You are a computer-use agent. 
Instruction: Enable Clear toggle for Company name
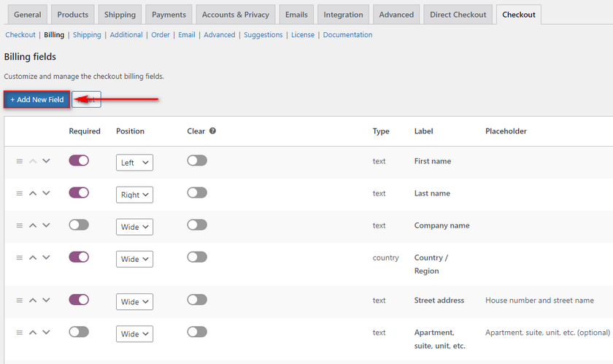pyautogui.click(x=197, y=225)
